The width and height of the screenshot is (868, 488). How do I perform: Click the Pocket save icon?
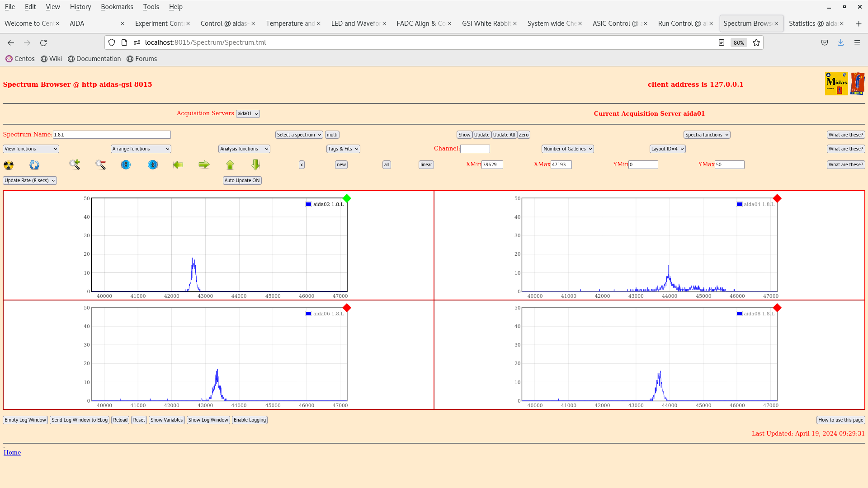coord(825,42)
